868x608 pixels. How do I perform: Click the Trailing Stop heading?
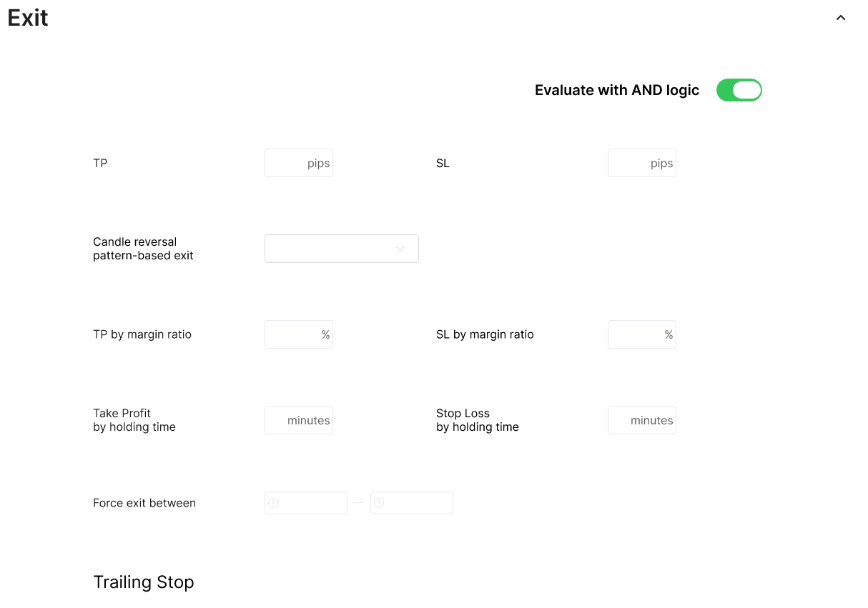pyautogui.click(x=144, y=582)
